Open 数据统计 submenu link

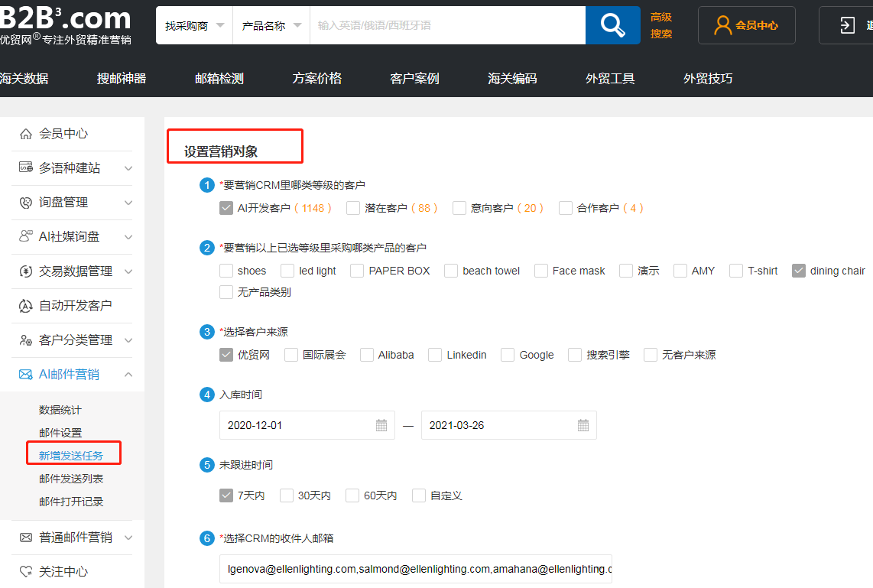point(60,410)
